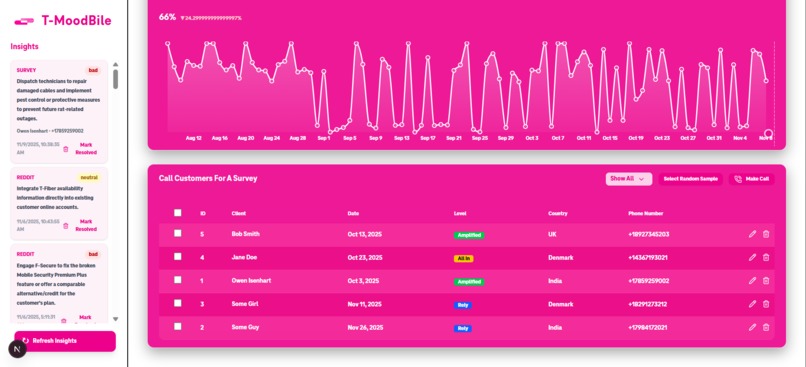Viewport: 806px width, 367px height.
Task: Mark Resolved on the T-Fiber REDDIT insight
Action: pos(86,225)
